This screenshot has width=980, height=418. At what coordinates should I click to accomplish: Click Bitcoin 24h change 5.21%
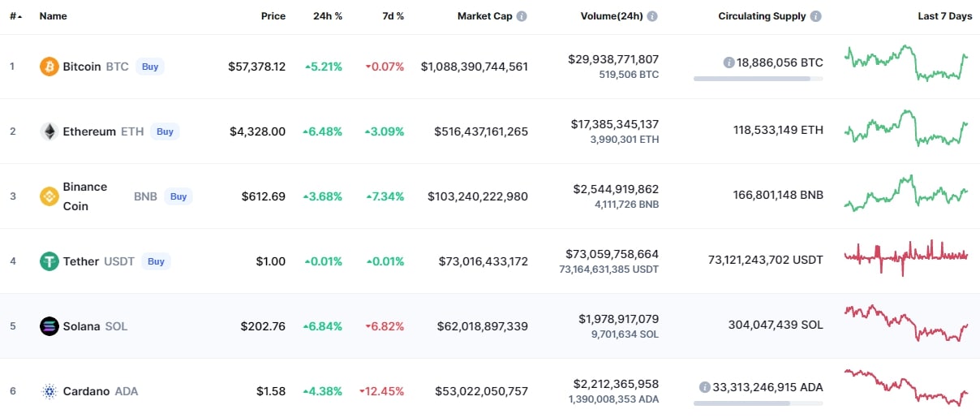pyautogui.click(x=324, y=67)
